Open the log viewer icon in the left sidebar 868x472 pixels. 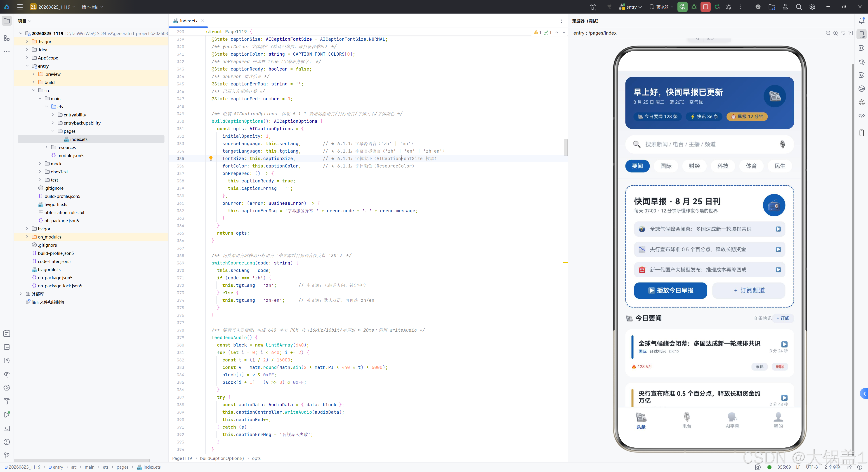(7, 333)
